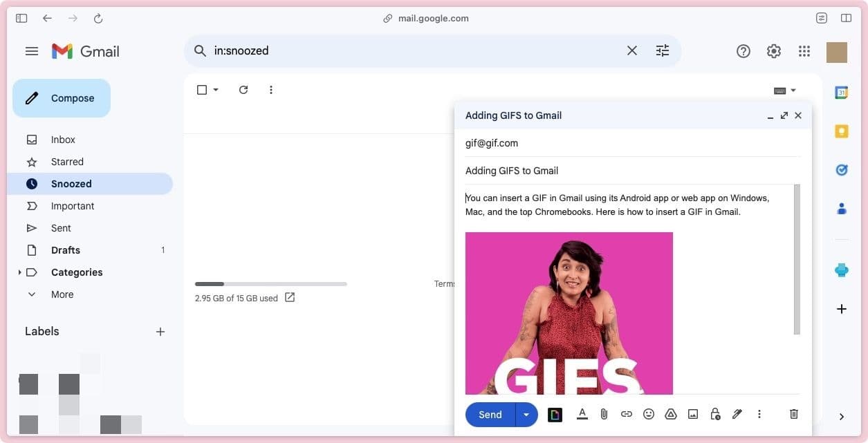868x443 pixels.
Task: Select all conversations checkbox
Action: [x=201, y=89]
